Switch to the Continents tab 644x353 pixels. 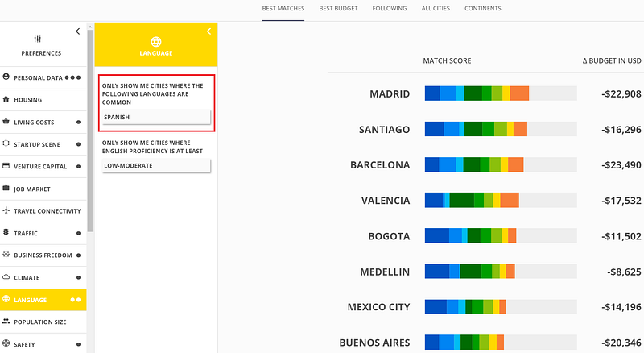483,8
